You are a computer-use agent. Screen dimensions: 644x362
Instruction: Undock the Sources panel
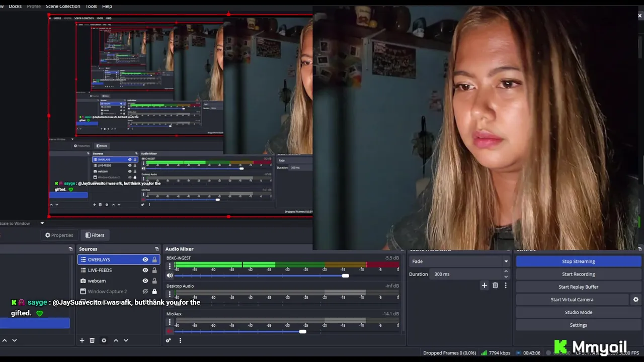tap(156, 249)
